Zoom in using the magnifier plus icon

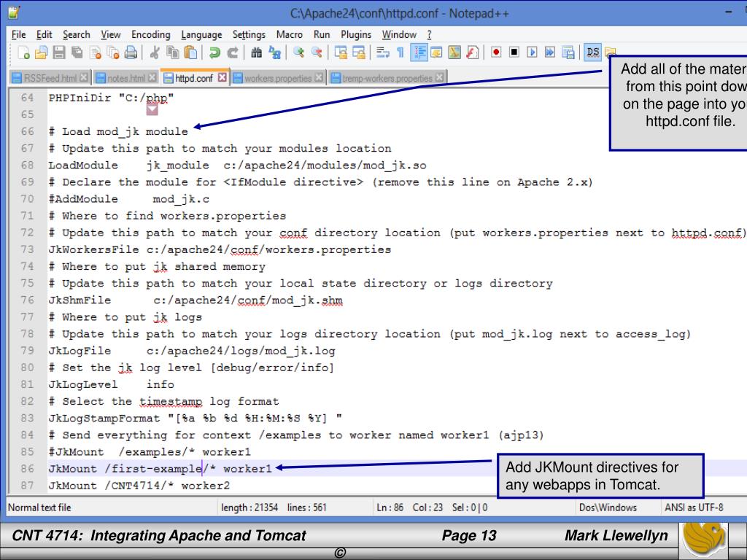pyautogui.click(x=298, y=52)
